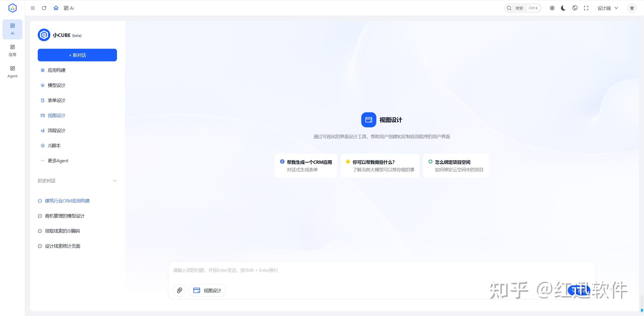The image size is (644, 316).
Task: Start a conversation with + 新对话
Action: pyautogui.click(x=77, y=55)
